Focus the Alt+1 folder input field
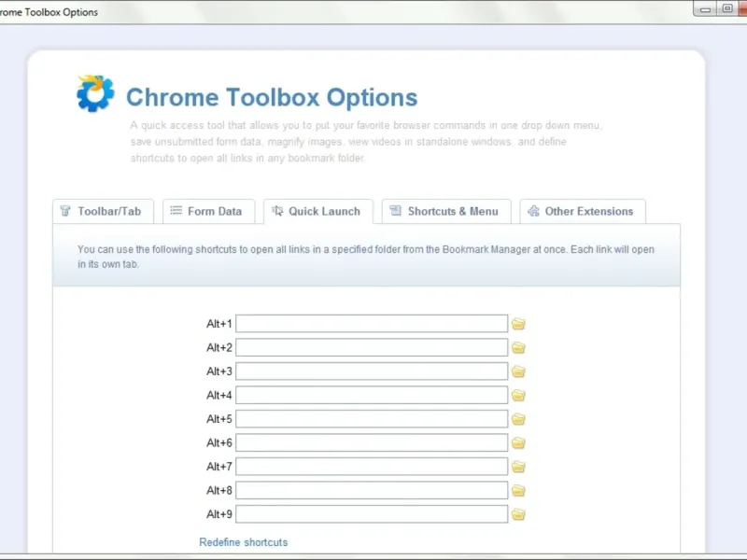The height and width of the screenshot is (560, 747). (x=372, y=323)
